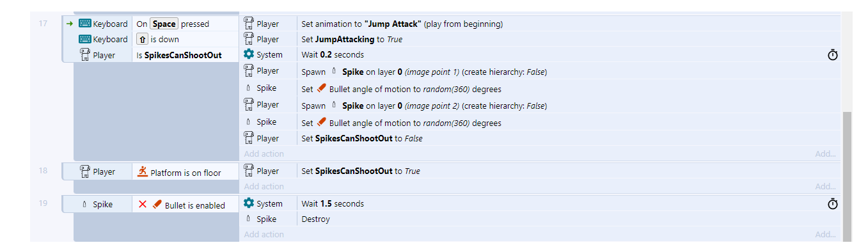
Task: Click the System gear icon beside Wait 0.2 seconds
Action: [249, 54]
